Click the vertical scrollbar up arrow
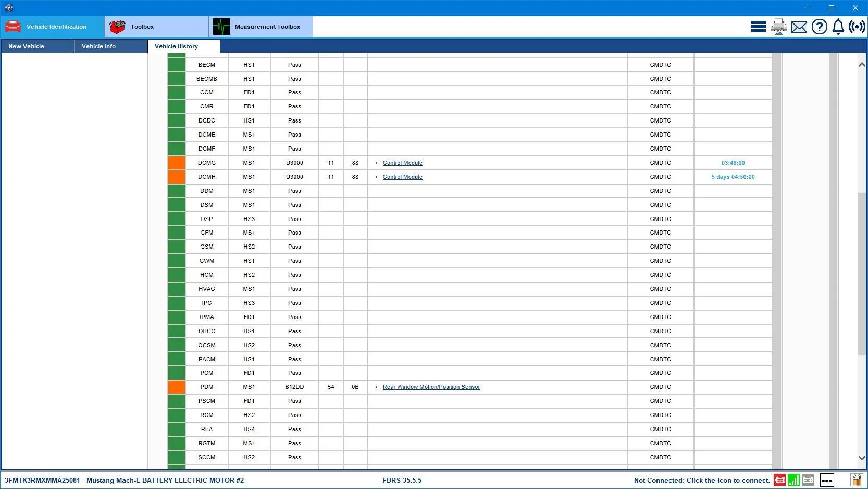Viewport: 868px width, 489px height. tap(862, 64)
